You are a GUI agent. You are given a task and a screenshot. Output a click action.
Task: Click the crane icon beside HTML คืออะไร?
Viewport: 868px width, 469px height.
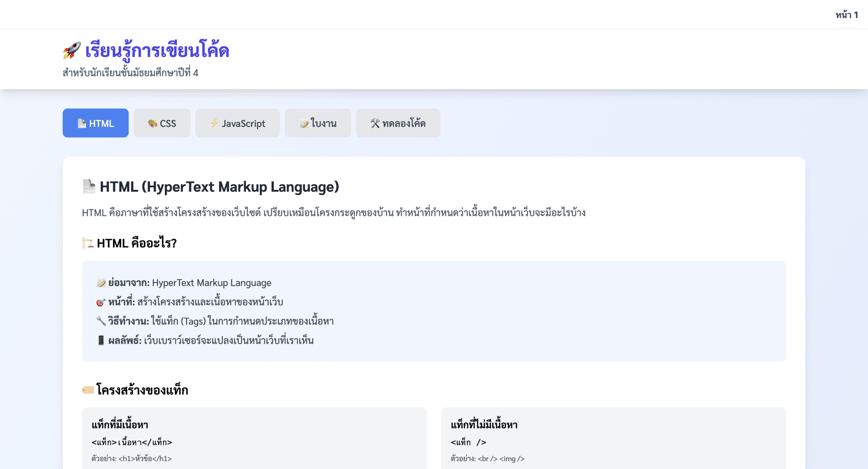click(88, 243)
